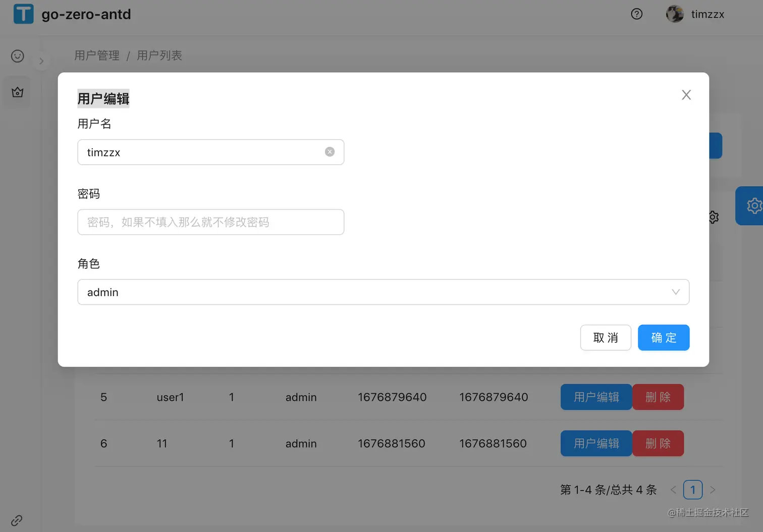The width and height of the screenshot is (763, 532).
Task: Click the 用户列表 breadcrumb
Action: [159, 55]
